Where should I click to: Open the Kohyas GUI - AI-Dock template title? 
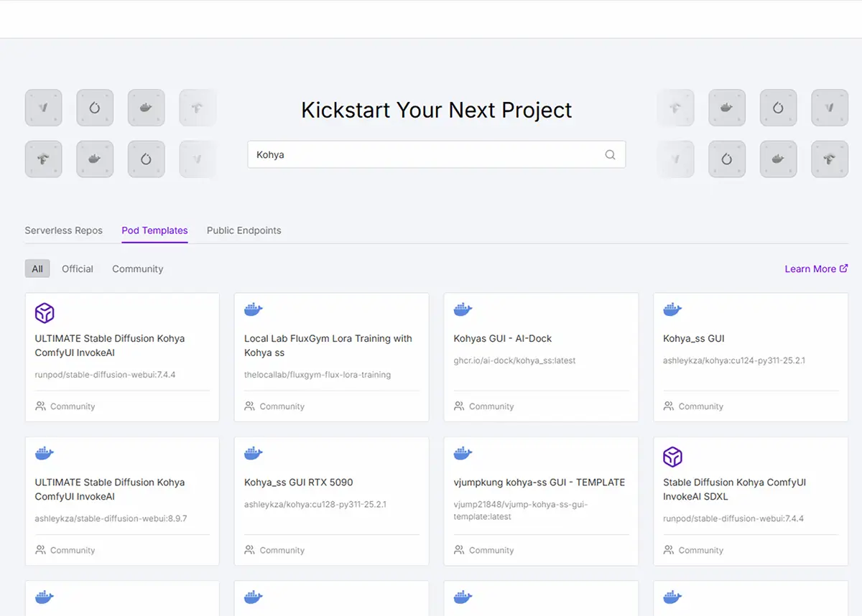click(x=502, y=339)
